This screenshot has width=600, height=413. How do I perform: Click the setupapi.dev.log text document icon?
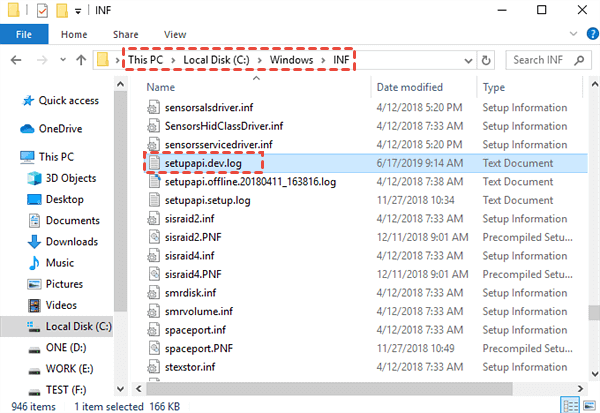point(154,163)
